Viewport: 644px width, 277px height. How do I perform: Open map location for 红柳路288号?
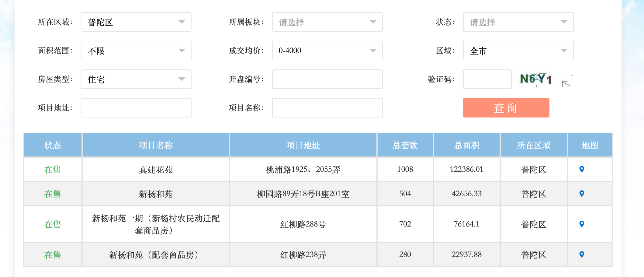coord(581,224)
